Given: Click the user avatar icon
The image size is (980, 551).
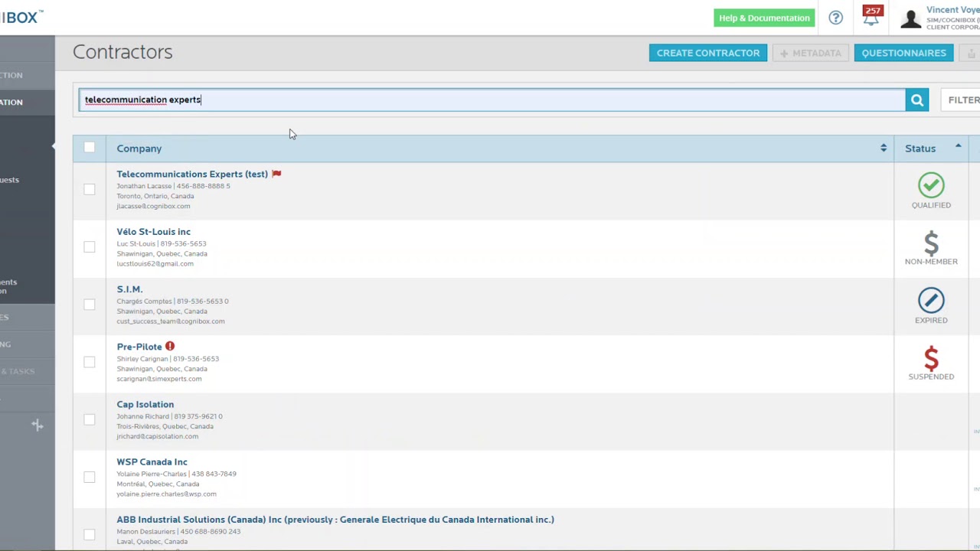Looking at the screenshot, I should [x=910, y=18].
